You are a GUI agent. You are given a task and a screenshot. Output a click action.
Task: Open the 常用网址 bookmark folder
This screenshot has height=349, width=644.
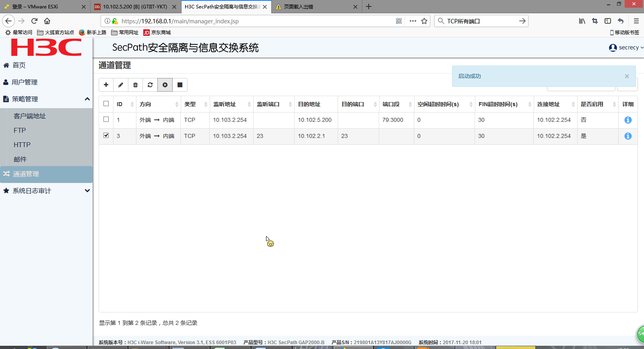[125, 33]
